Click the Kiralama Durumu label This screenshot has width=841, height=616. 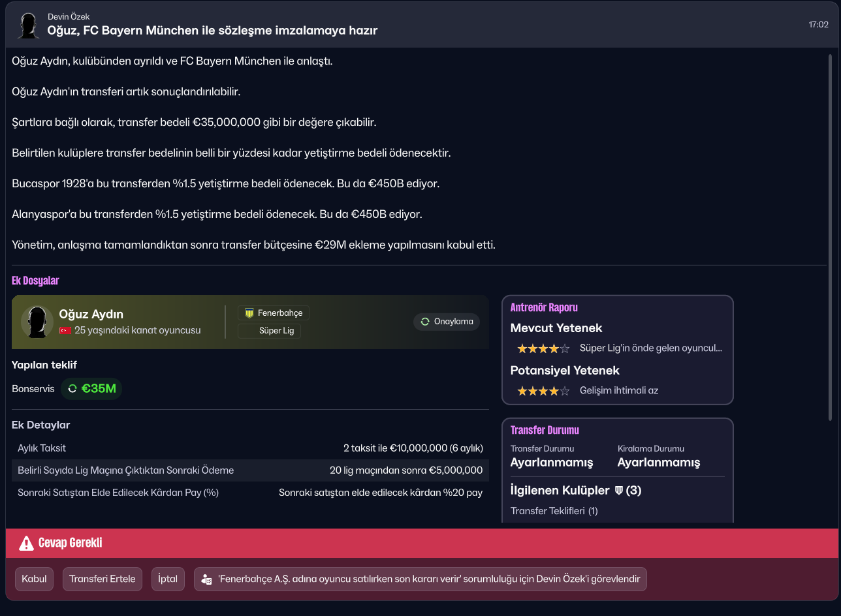(651, 449)
